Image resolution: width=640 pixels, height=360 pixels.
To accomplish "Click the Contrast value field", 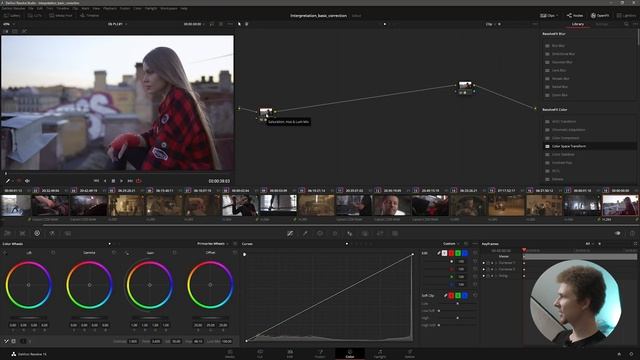I will coord(133,341).
